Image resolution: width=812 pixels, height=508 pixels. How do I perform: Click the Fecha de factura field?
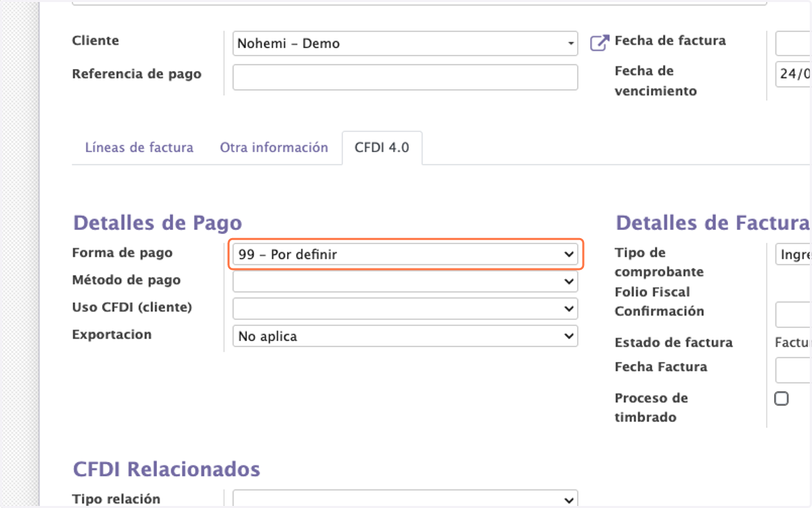coord(793,43)
